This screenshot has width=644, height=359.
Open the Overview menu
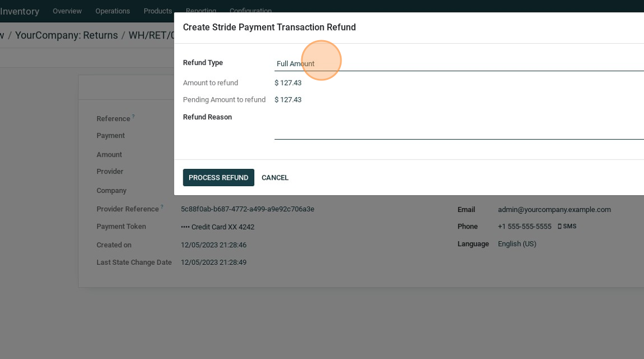[x=67, y=11]
